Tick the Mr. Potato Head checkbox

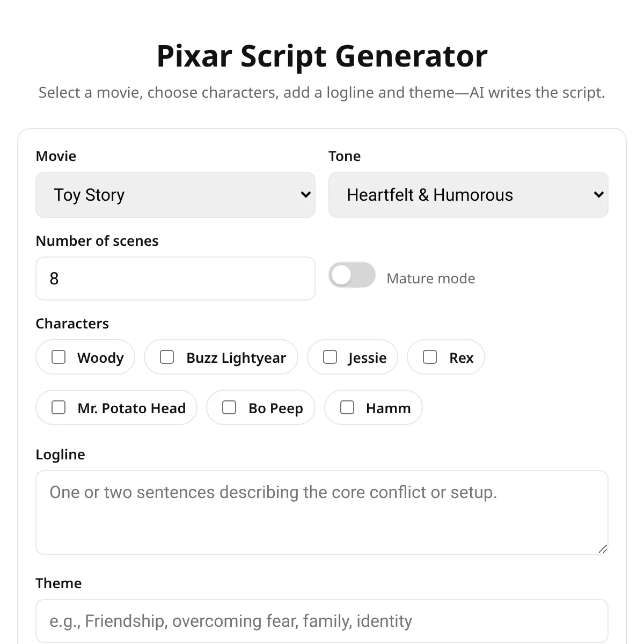pos(58,407)
